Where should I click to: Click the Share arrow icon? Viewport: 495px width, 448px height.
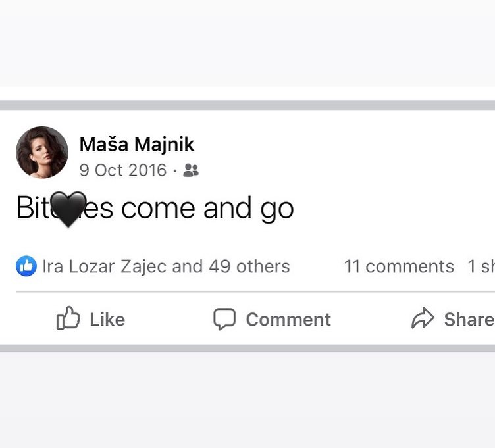pos(421,319)
